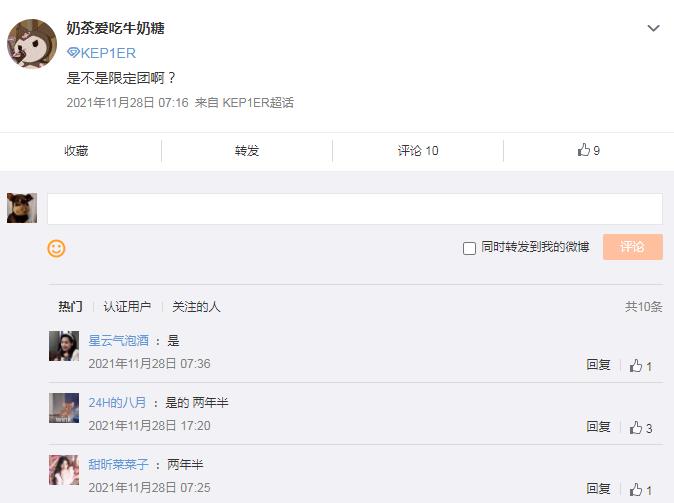
Task: Focus the comment text input box
Action: coord(354,208)
